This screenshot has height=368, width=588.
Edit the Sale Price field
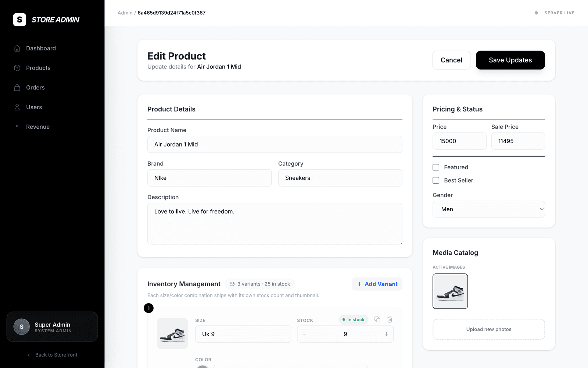coord(518,141)
